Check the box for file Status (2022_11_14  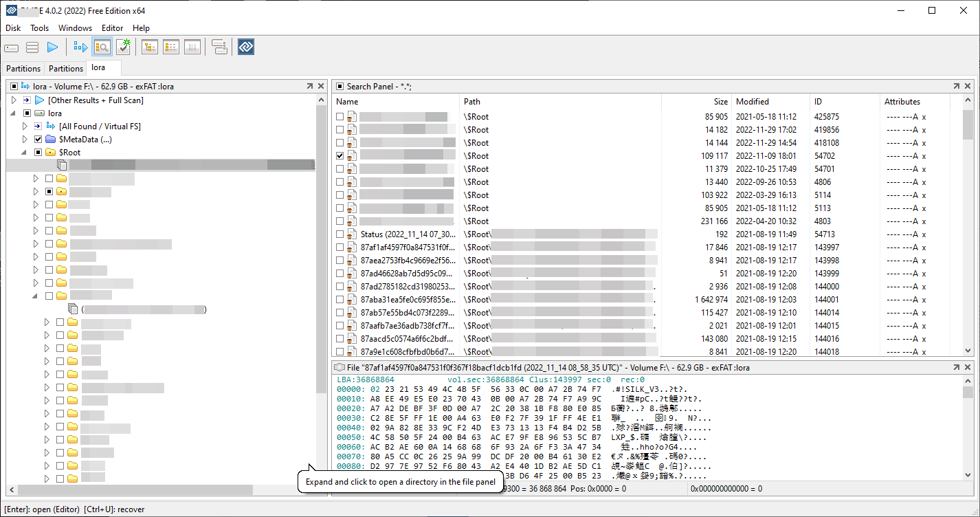(339, 234)
